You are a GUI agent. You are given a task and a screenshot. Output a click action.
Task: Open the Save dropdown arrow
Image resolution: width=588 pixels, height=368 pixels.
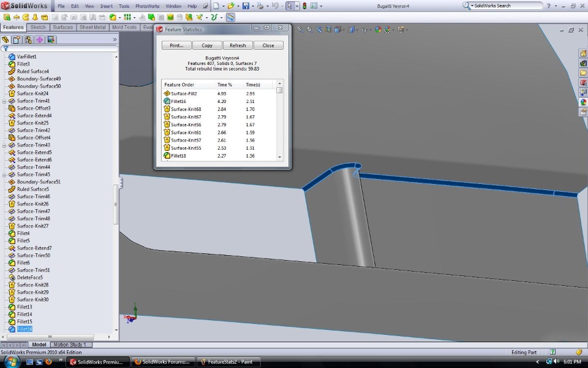[x=252, y=6]
